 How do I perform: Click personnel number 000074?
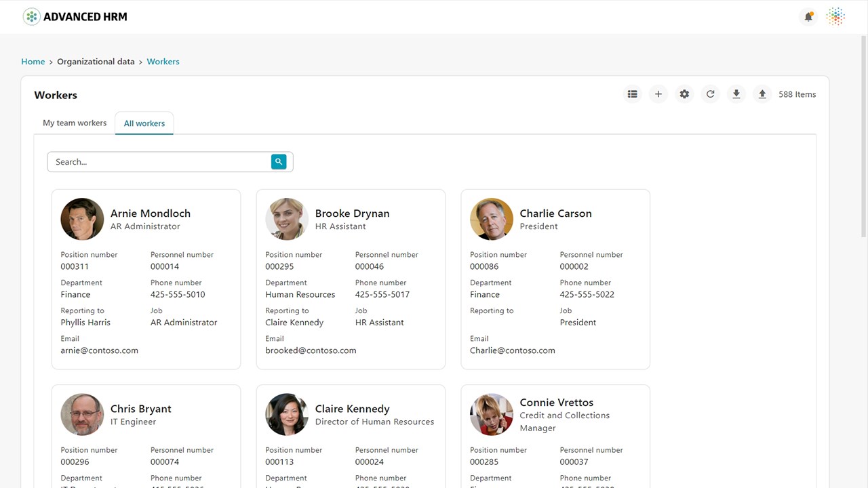[165, 462]
